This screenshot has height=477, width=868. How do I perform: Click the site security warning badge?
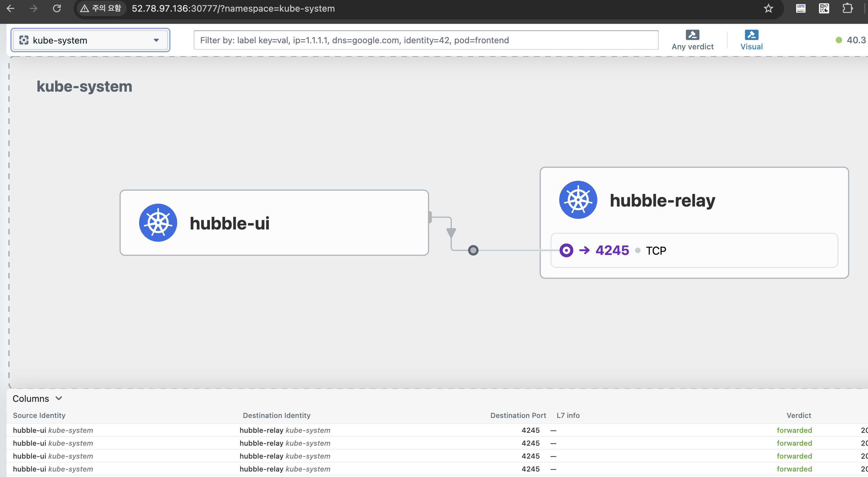tap(101, 8)
